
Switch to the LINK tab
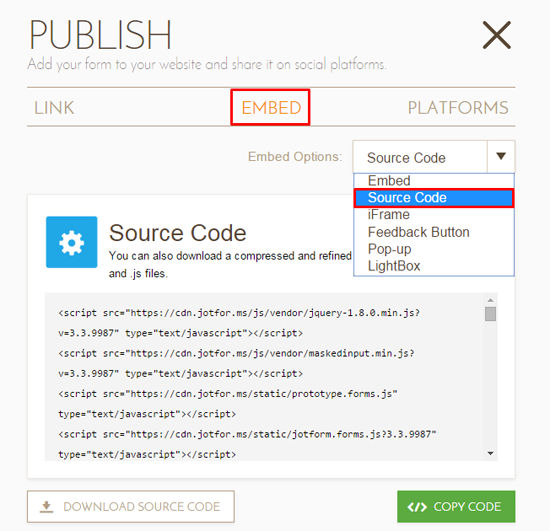54,108
